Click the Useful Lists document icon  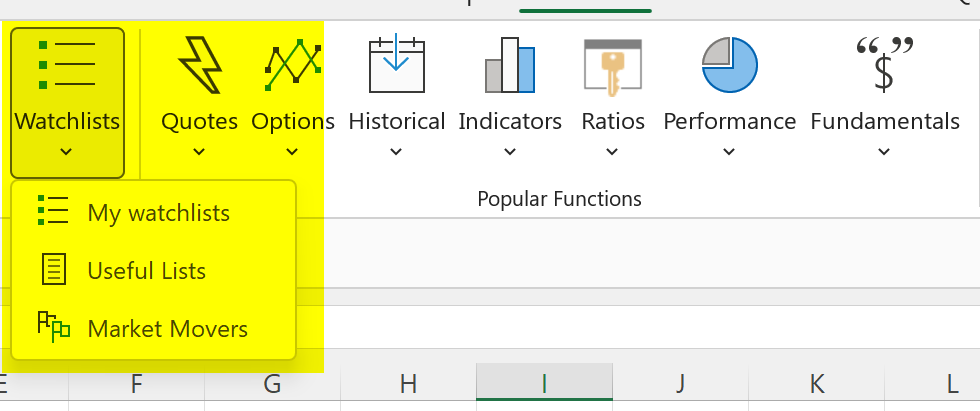pos(54,269)
